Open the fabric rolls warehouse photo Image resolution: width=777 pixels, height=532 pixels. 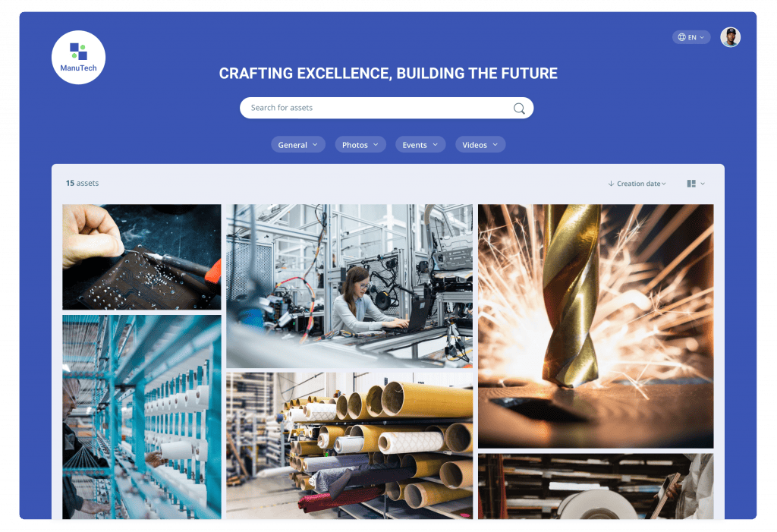tap(349, 445)
